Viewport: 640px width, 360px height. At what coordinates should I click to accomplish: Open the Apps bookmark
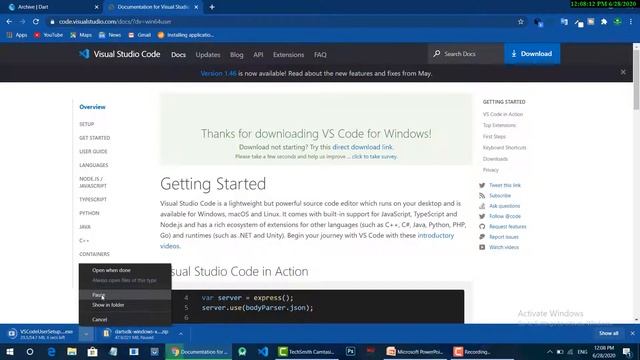[x=17, y=35]
